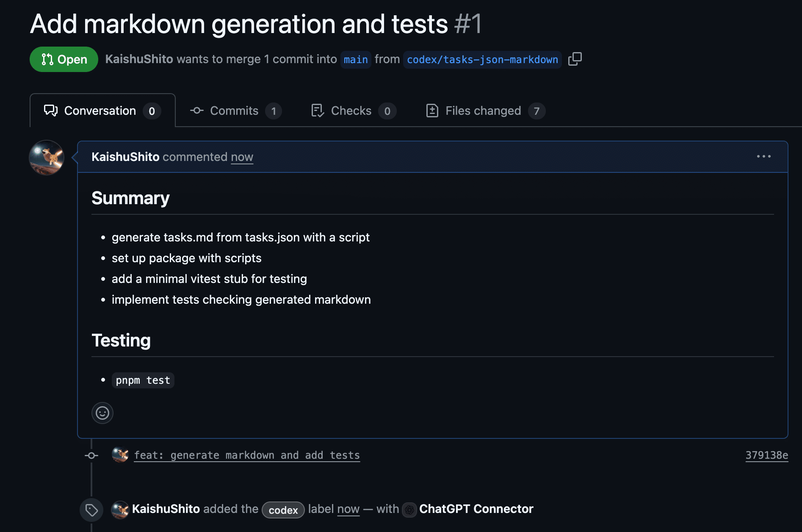The width and height of the screenshot is (802, 532).
Task: Copy the head branch name icon
Action: tap(575, 59)
